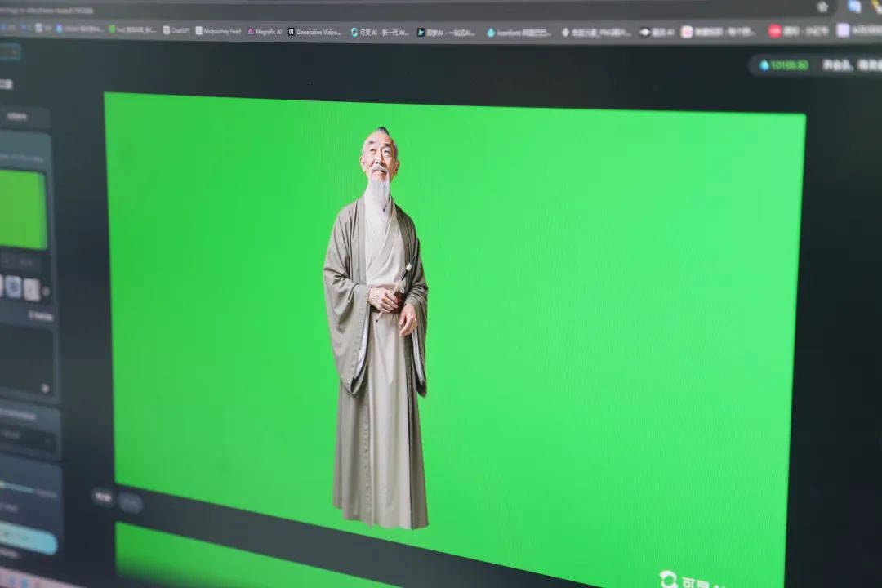The width and height of the screenshot is (882, 588).
Task: Open the Generative Video bookmark
Action: coord(314,32)
